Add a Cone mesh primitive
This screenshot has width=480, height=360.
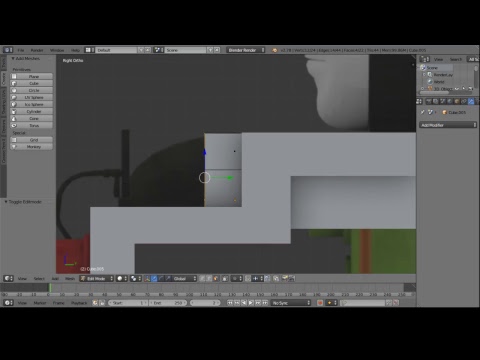tap(31, 118)
